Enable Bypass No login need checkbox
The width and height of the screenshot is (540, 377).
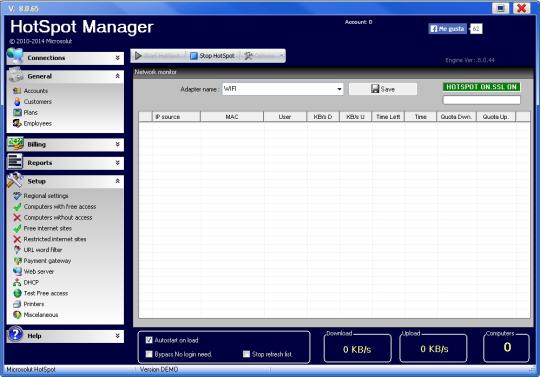coord(149,354)
